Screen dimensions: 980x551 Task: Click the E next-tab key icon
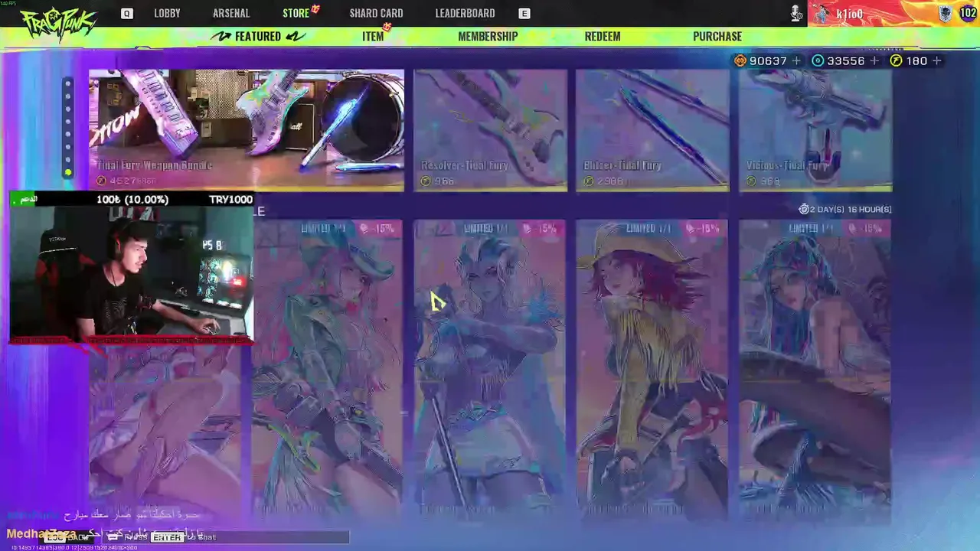pos(524,13)
